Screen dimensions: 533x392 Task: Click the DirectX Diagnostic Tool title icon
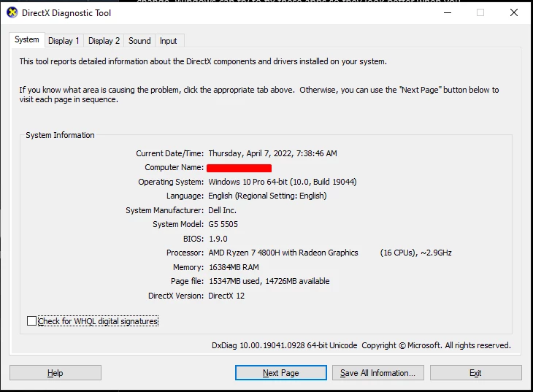(12, 13)
